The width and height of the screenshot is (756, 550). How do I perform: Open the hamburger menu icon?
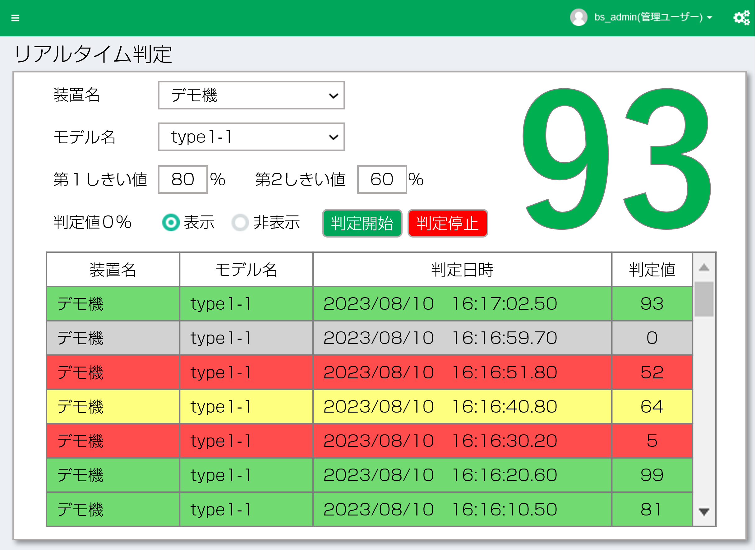pyautogui.click(x=15, y=18)
